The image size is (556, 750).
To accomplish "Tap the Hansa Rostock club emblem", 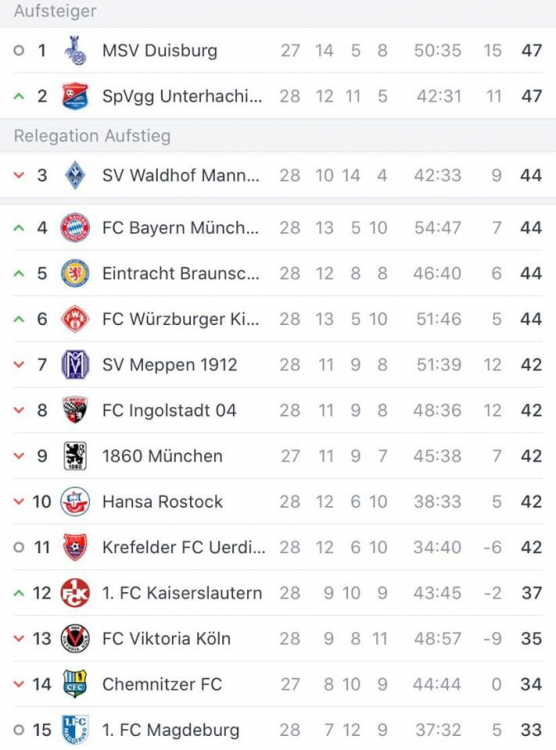I will pyautogui.click(x=75, y=501).
